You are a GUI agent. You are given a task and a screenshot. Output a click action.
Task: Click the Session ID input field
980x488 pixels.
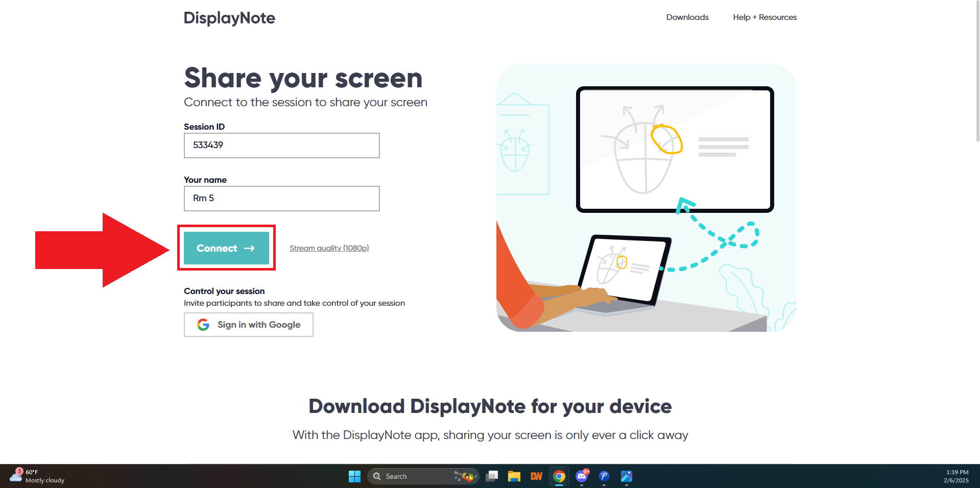pyautogui.click(x=281, y=145)
